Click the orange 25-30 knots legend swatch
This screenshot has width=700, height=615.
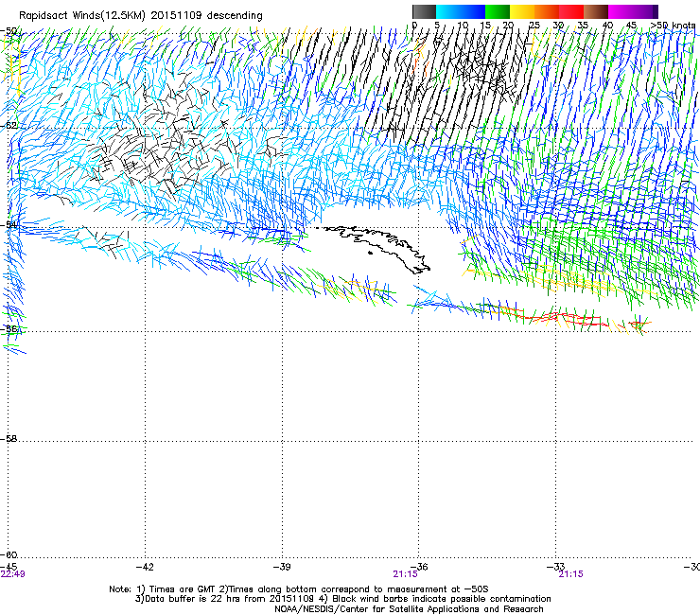(547, 11)
